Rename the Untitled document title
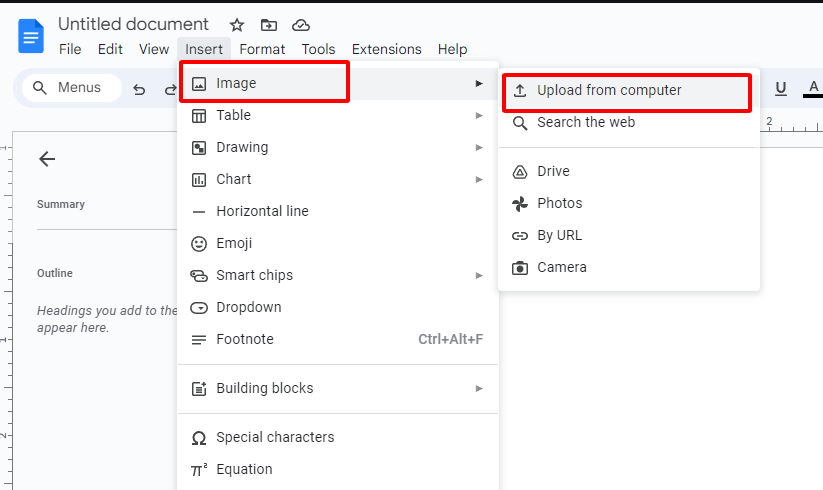 pos(133,25)
